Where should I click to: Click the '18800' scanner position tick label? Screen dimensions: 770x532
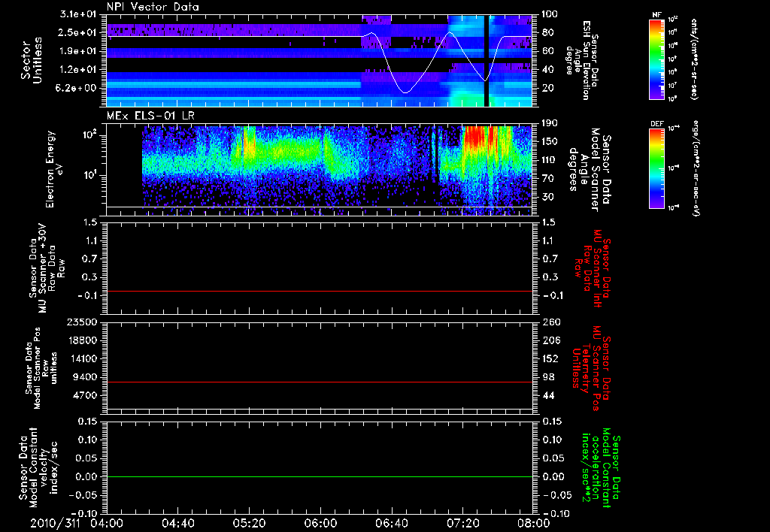click(x=82, y=340)
